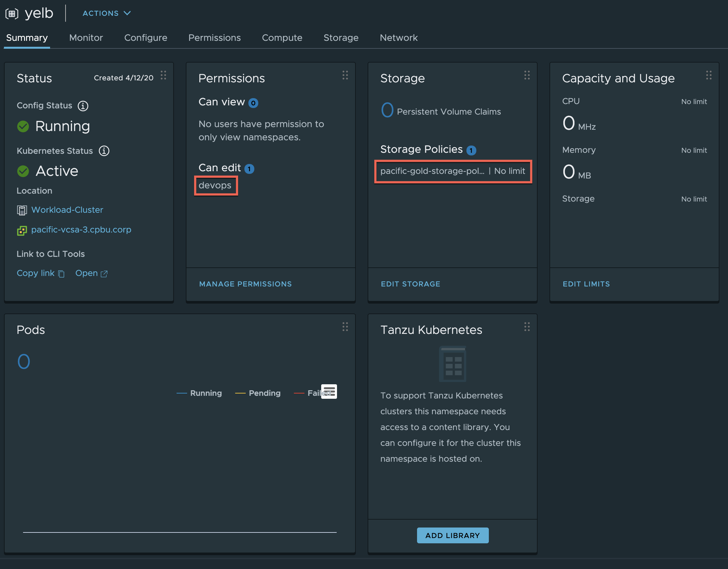The height and width of the screenshot is (569, 728).
Task: Click the ADD LIBRARY button
Action: (452, 535)
